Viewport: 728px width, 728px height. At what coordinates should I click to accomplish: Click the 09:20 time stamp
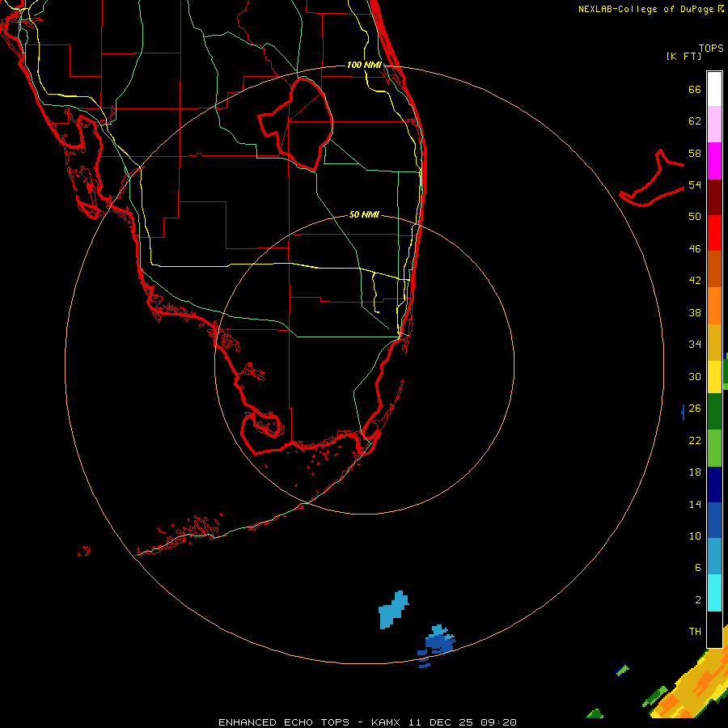[497, 722]
